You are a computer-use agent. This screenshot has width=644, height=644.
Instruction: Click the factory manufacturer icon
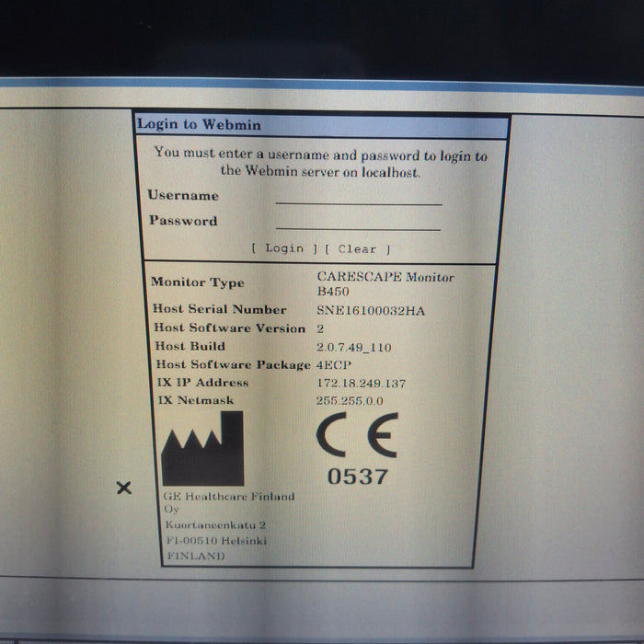(x=202, y=448)
